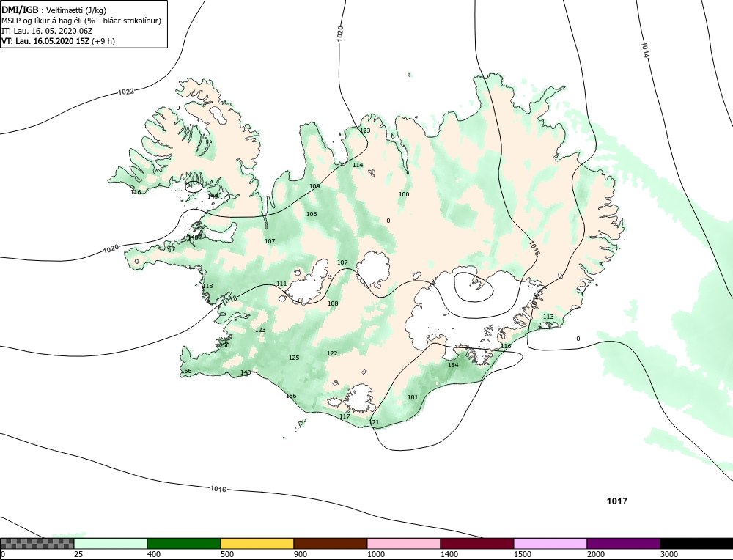The width and height of the screenshot is (733, 560).
Task: Click the 108 map value
Action: pyautogui.click(x=333, y=304)
